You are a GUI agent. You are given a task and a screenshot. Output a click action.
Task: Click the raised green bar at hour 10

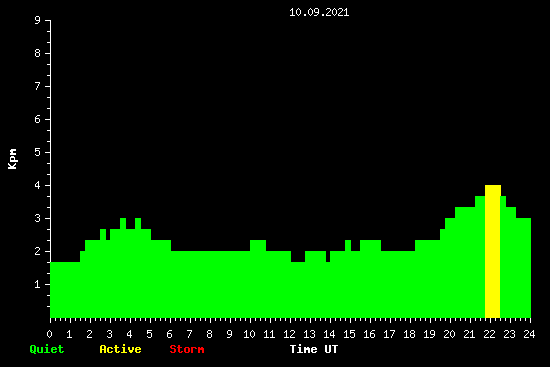[258, 279]
